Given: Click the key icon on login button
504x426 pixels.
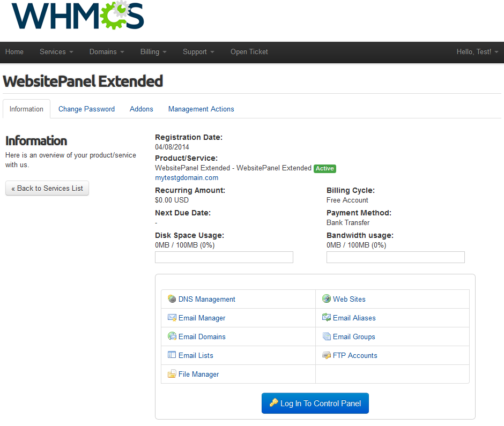Looking at the screenshot, I should click(x=274, y=402).
